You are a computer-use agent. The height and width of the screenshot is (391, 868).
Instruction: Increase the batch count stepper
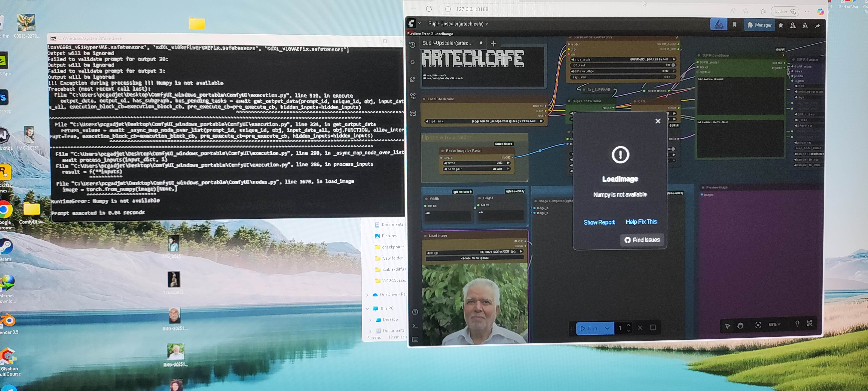(x=628, y=325)
